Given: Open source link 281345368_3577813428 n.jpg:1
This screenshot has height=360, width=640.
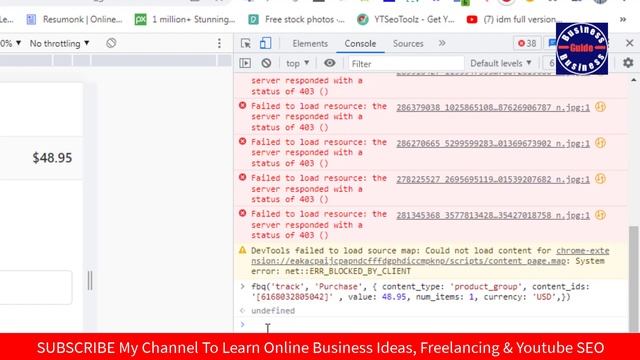Looking at the screenshot, I should [x=493, y=215].
